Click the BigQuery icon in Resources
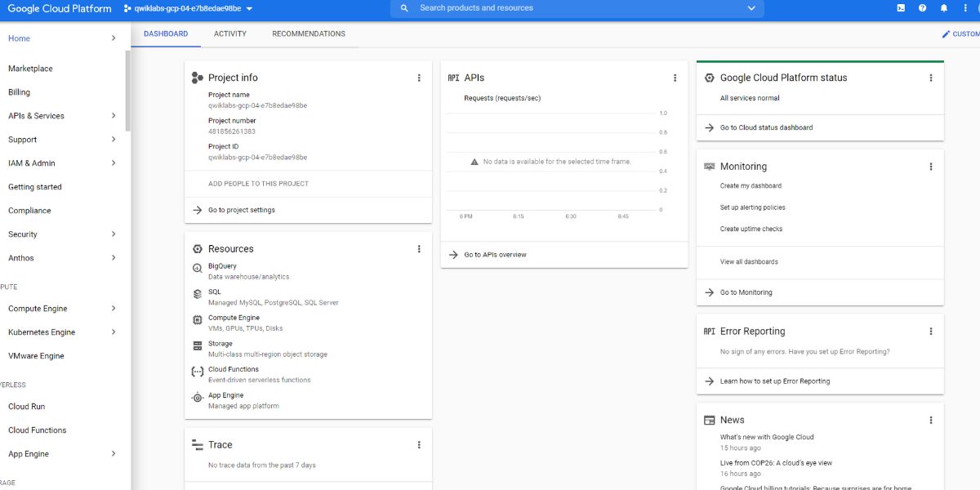 click(x=197, y=267)
